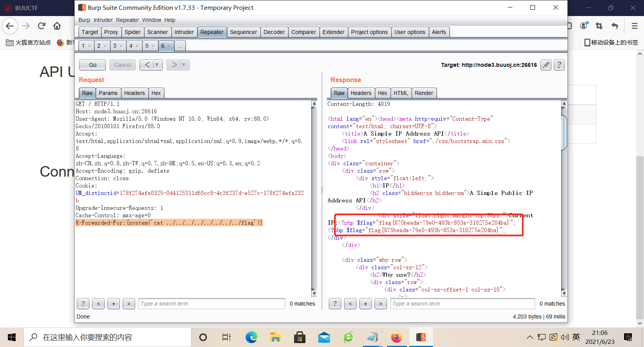This screenshot has height=347, width=644.
Task: Open the Intruder menu in menu bar
Action: pyautogui.click(x=103, y=20)
